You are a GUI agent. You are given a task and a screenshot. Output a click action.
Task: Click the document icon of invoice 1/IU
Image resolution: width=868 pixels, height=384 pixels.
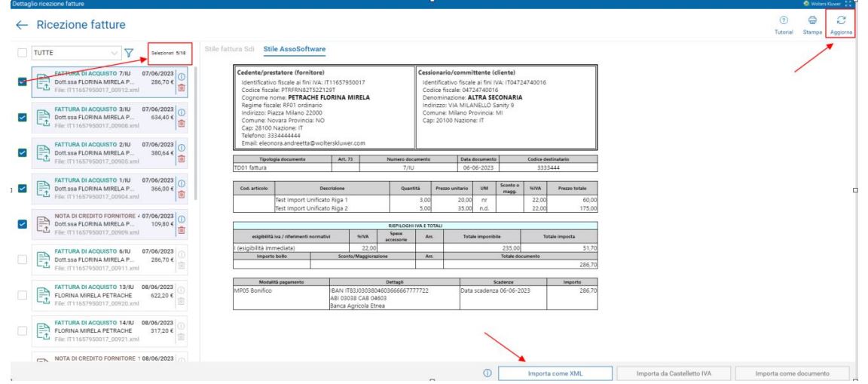44,189
